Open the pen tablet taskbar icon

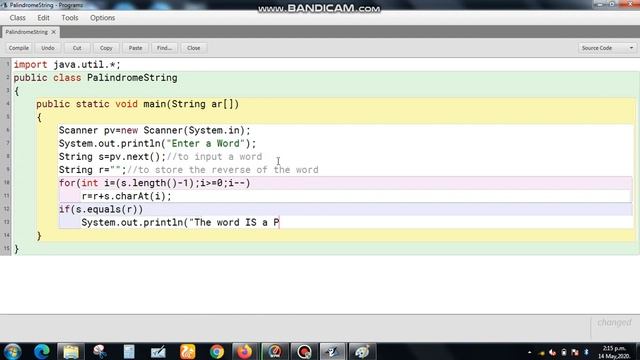158,351
